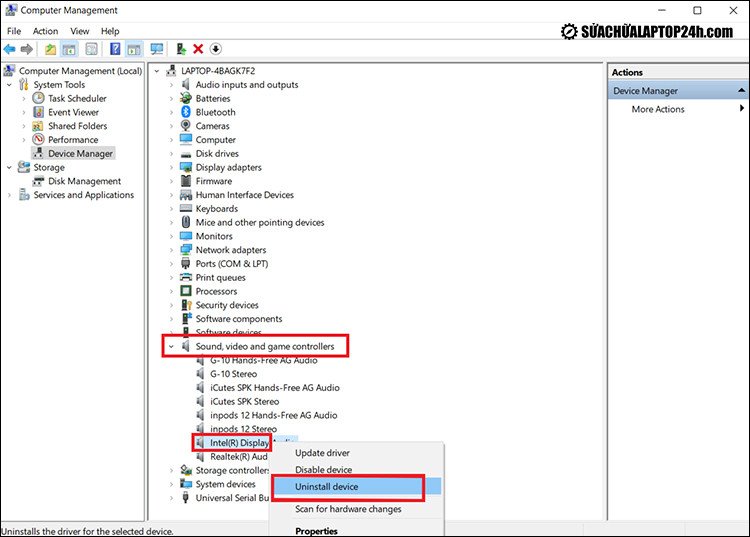Choose Scan for hardware changes
The image size is (750, 537).
(348, 509)
